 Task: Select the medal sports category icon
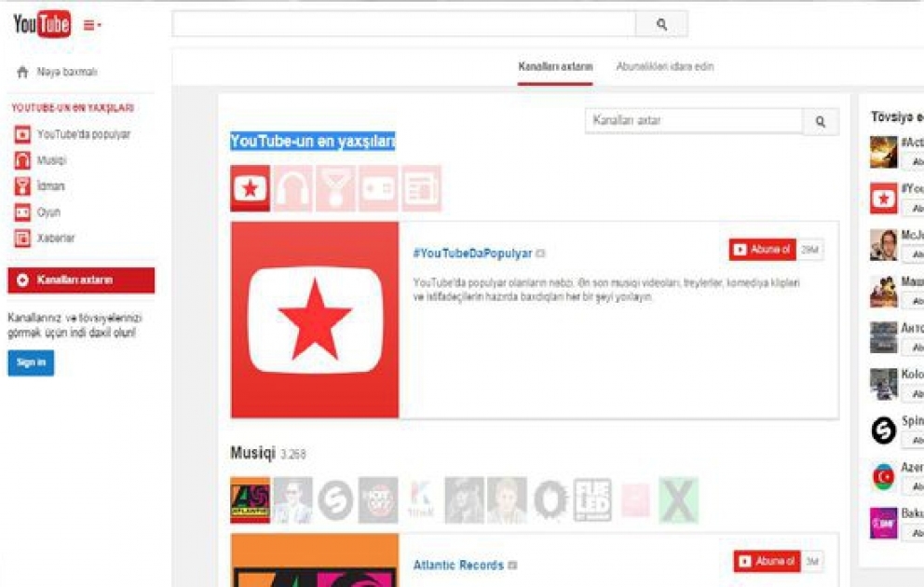tap(335, 188)
